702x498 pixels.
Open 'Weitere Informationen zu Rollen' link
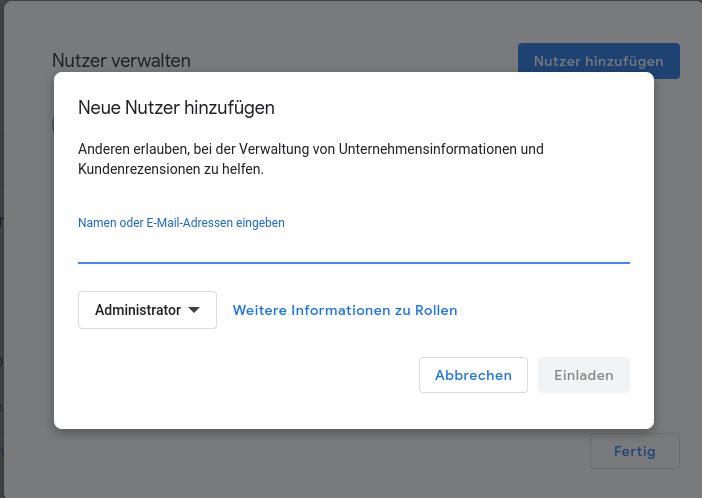(345, 310)
